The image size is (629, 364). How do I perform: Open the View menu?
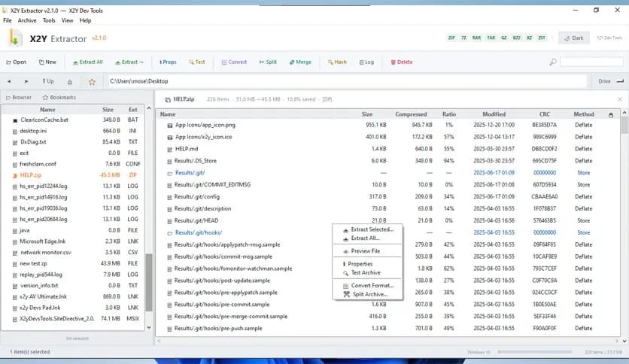(67, 20)
